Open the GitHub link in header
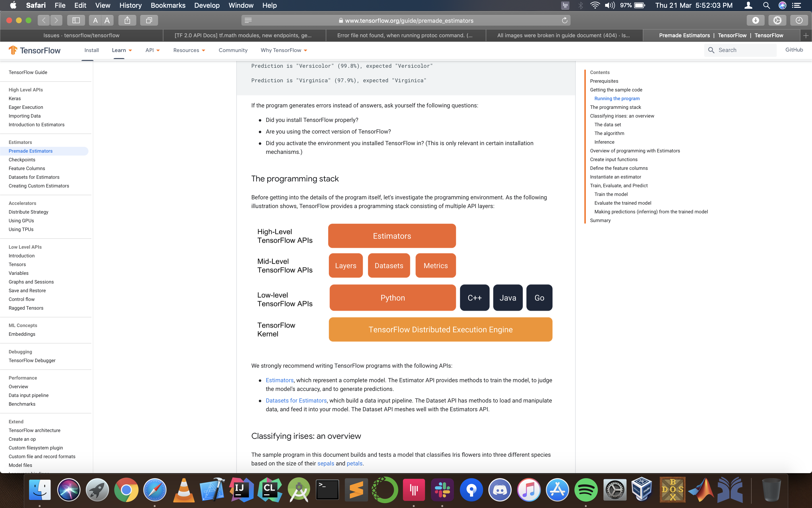Image resolution: width=812 pixels, height=508 pixels. (794, 50)
